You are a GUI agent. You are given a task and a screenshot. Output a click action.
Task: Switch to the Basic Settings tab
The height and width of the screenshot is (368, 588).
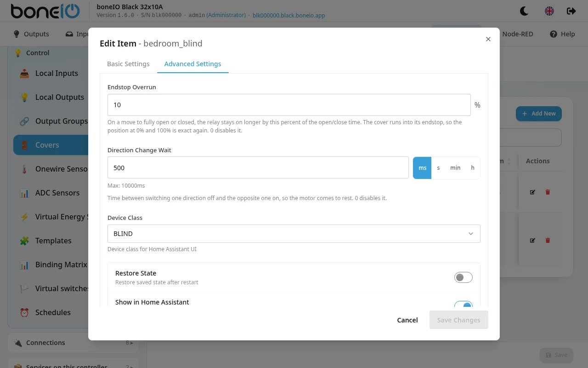[128, 64]
